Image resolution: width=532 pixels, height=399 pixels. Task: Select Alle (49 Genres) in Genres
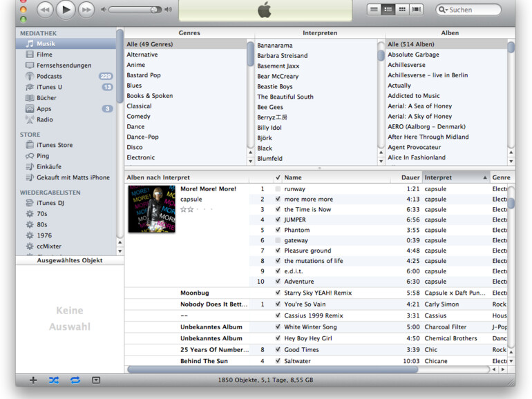186,44
